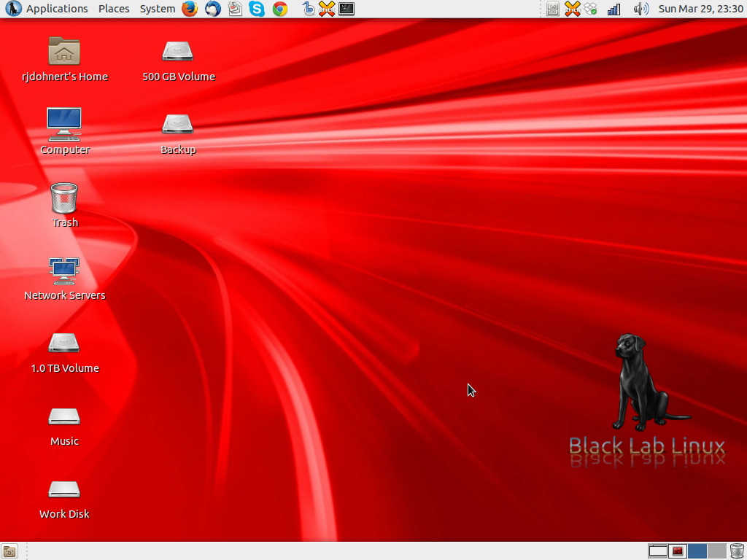The width and height of the screenshot is (747, 560).
Task: Open the Applications menu
Action: [x=57, y=9]
